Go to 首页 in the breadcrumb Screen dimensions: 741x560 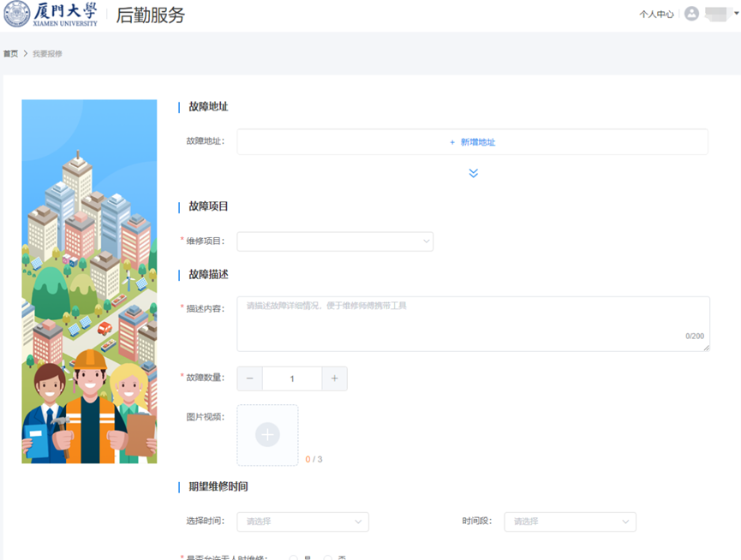(x=10, y=54)
